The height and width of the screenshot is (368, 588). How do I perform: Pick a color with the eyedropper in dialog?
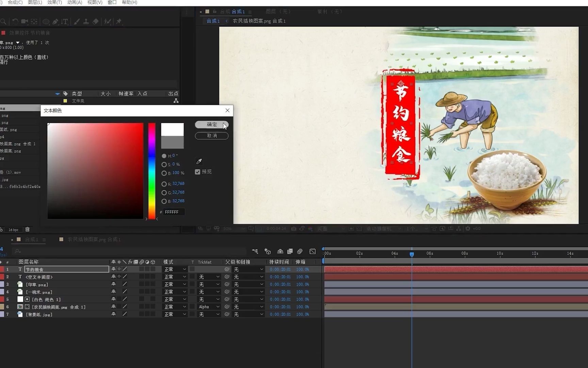point(199,161)
